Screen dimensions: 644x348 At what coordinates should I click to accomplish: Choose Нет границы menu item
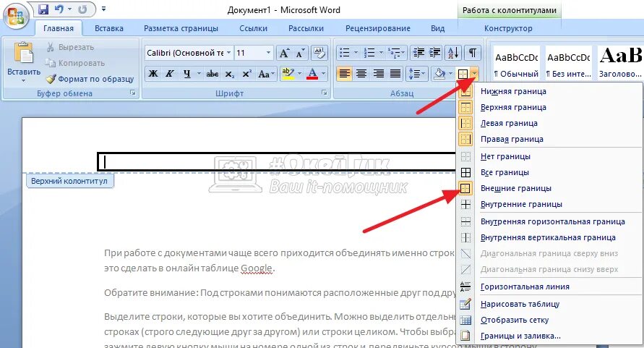[549, 156]
